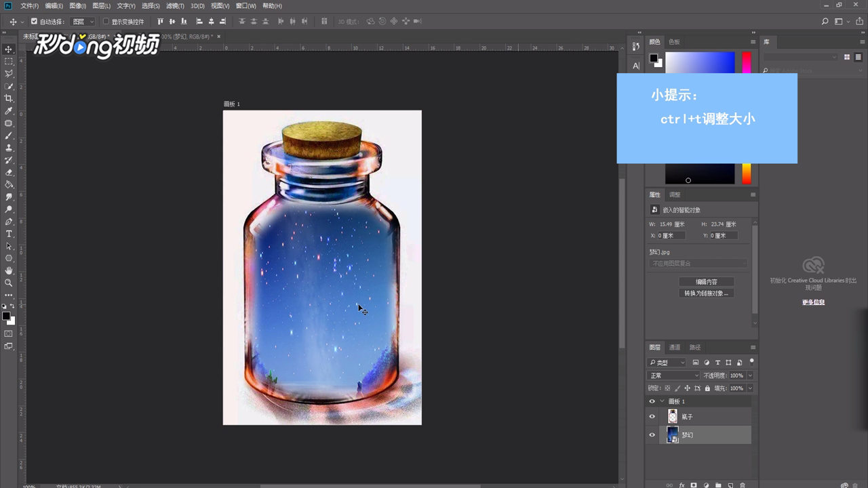Screen dimensions: 868x488
Task: Collapse the 画板 1 group arrow
Action: tap(663, 401)
